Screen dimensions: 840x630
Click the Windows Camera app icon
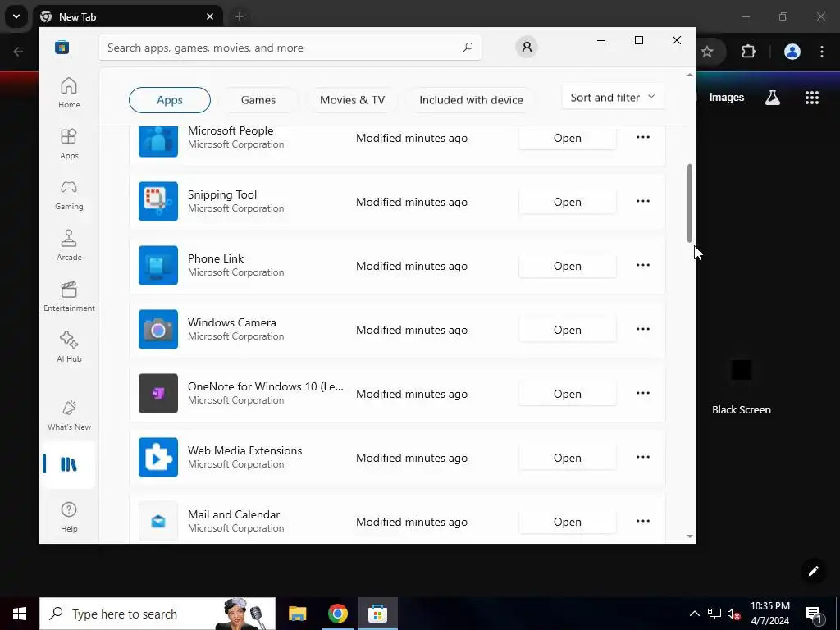(x=158, y=330)
